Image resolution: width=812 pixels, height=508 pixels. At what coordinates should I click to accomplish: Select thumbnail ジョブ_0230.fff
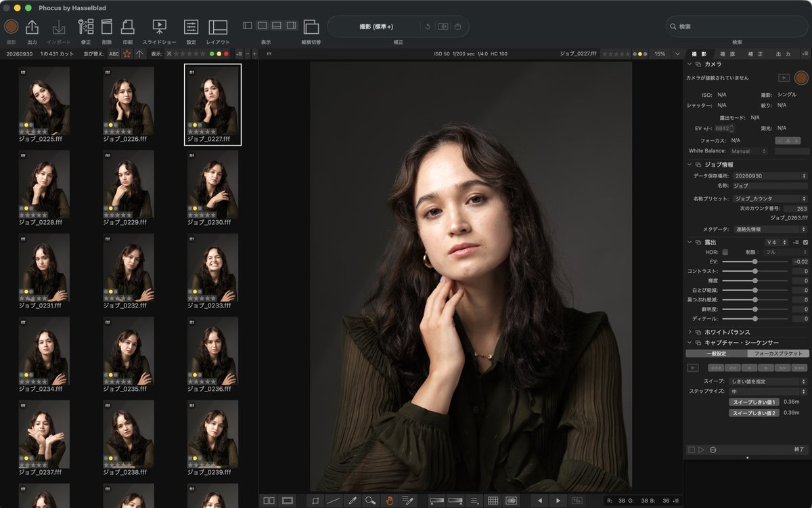click(x=212, y=188)
